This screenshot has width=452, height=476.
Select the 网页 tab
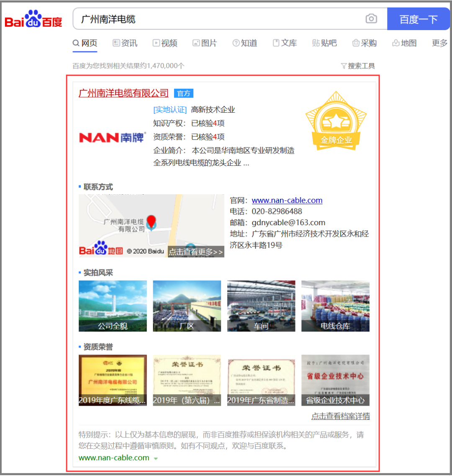(85, 43)
